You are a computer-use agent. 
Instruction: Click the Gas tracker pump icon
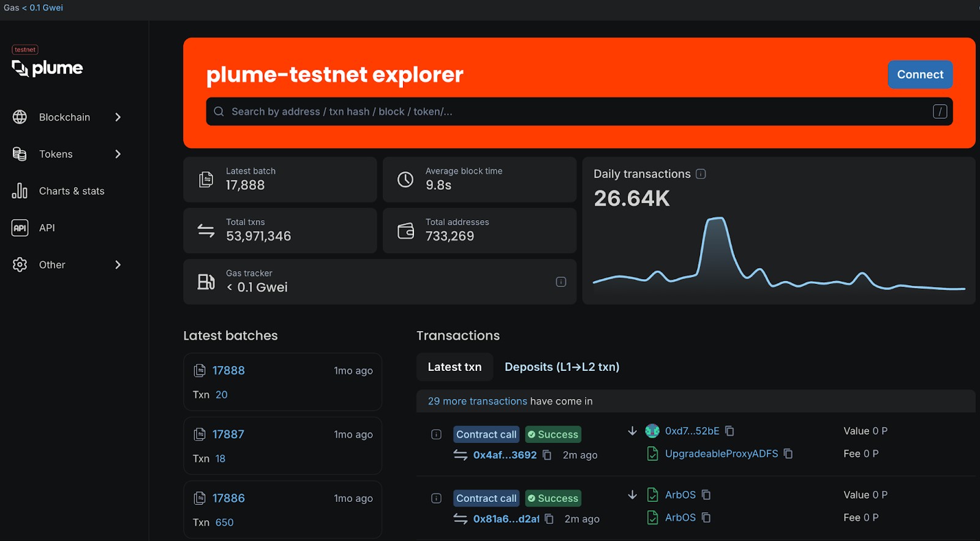point(206,282)
